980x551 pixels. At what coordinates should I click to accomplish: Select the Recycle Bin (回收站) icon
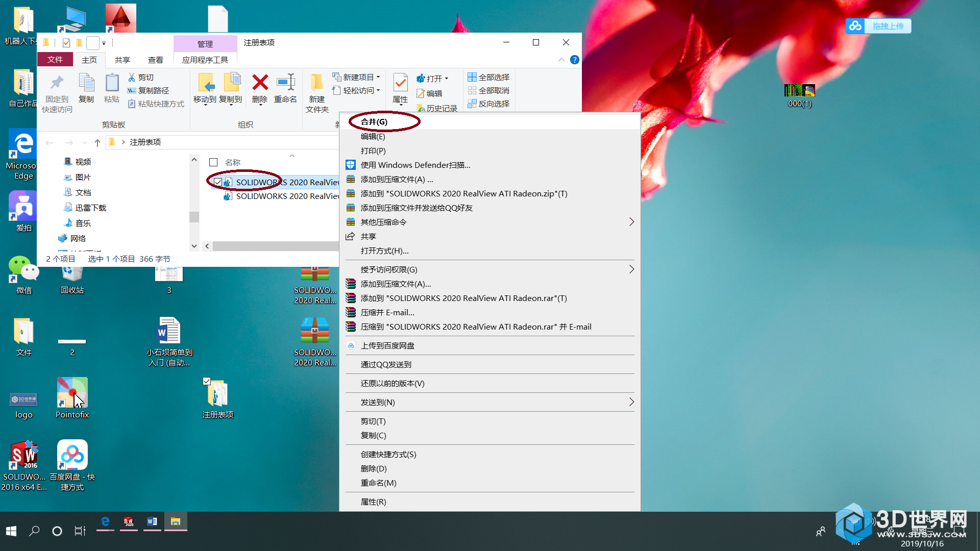72,280
